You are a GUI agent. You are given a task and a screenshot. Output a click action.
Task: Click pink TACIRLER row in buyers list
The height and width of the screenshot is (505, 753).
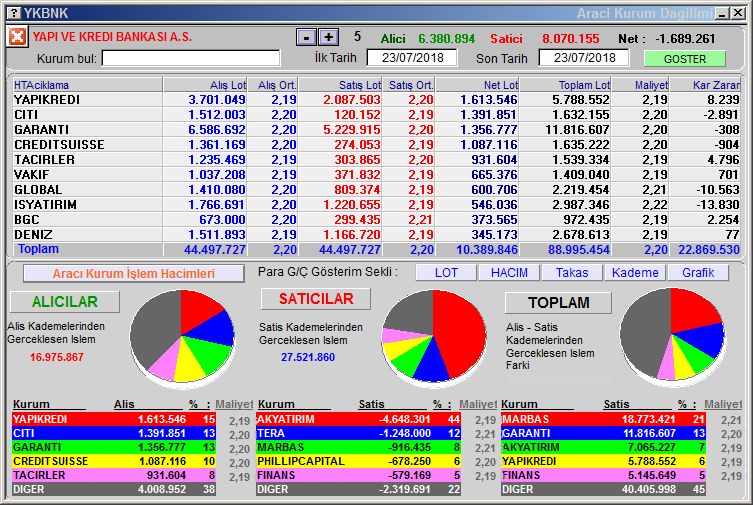pos(114,475)
